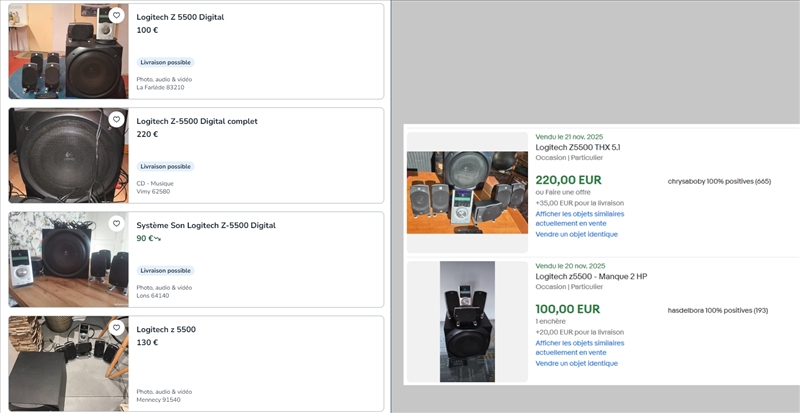The width and height of the screenshot is (800, 413).
Task: Show similar items for the Z5500 THX 5.1
Action: click(x=579, y=218)
